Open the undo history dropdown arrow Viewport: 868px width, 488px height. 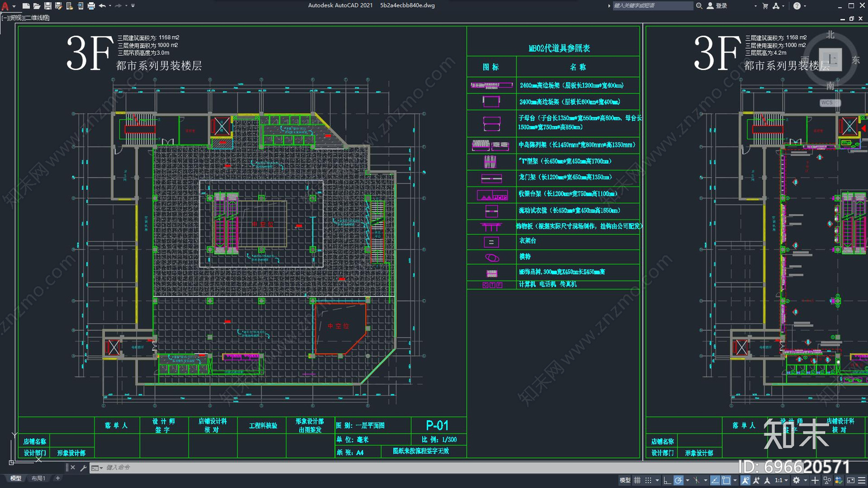click(110, 5)
